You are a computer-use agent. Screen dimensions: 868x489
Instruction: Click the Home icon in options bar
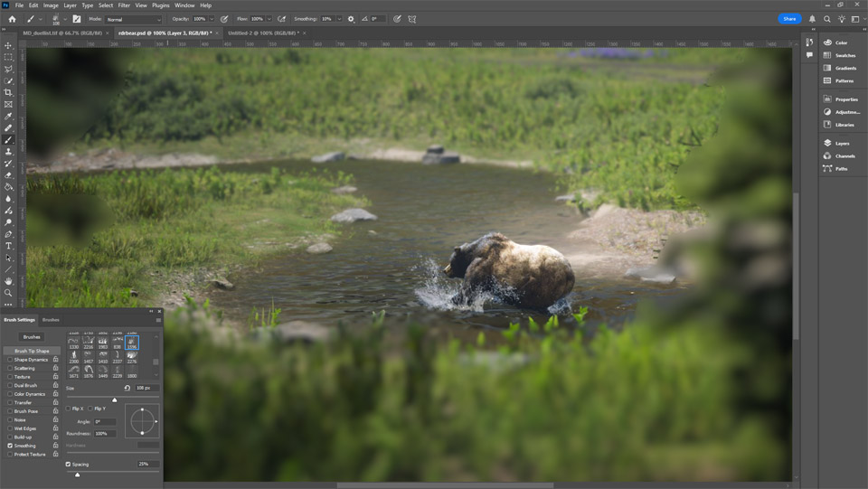12,19
